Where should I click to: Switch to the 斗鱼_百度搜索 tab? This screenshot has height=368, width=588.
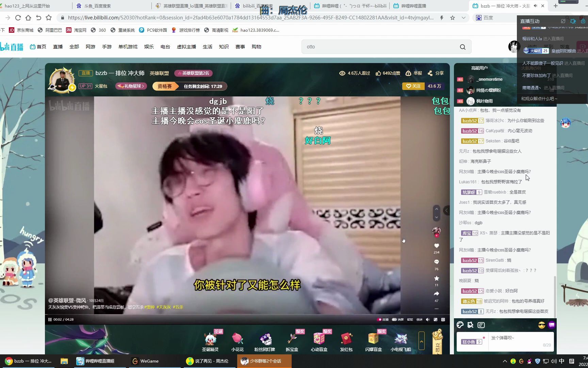[112, 6]
